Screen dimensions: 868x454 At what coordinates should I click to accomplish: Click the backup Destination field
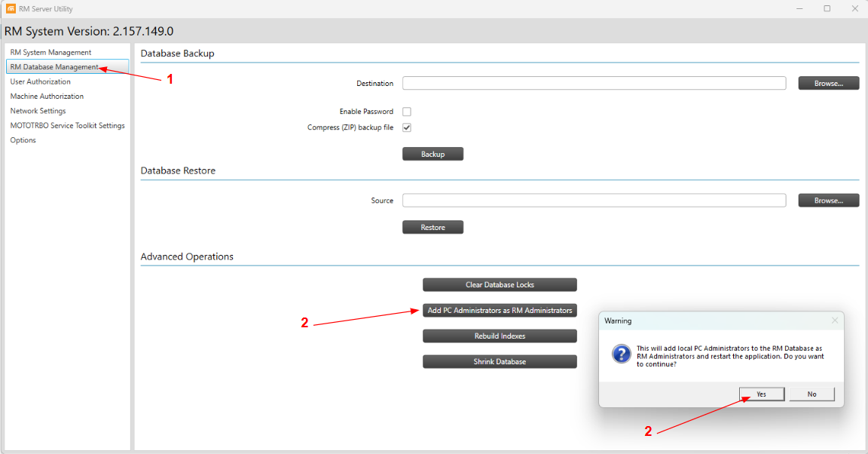click(x=594, y=83)
